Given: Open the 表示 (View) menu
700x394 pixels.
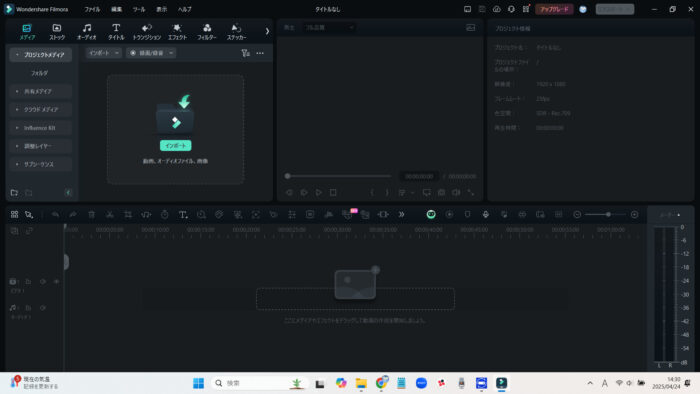Looking at the screenshot, I should (x=162, y=9).
